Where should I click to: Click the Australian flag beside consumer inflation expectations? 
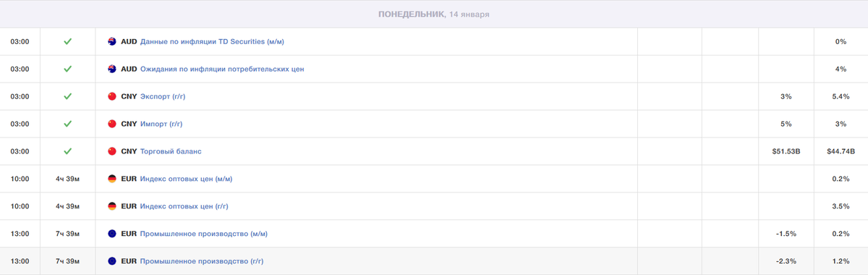click(x=111, y=69)
